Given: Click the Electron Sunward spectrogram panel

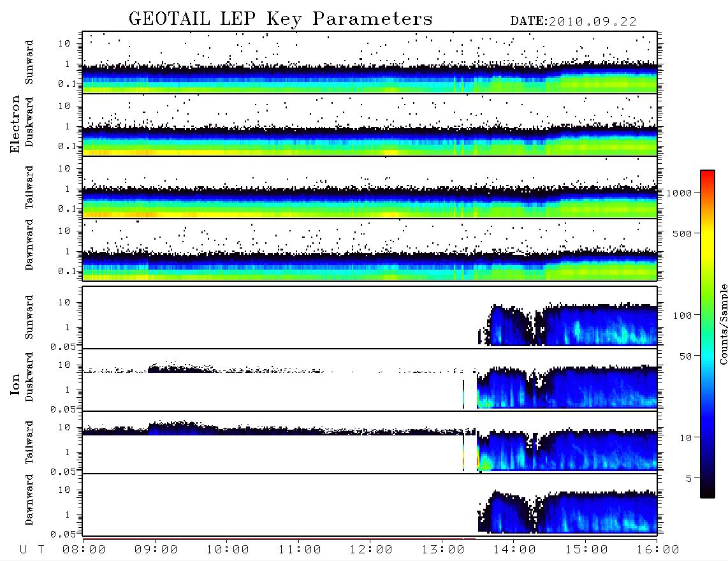Looking at the screenshot, I should click(x=370, y=62).
